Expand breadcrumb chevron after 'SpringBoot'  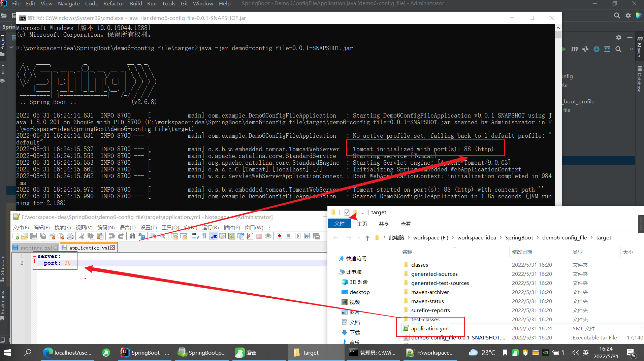538,238
